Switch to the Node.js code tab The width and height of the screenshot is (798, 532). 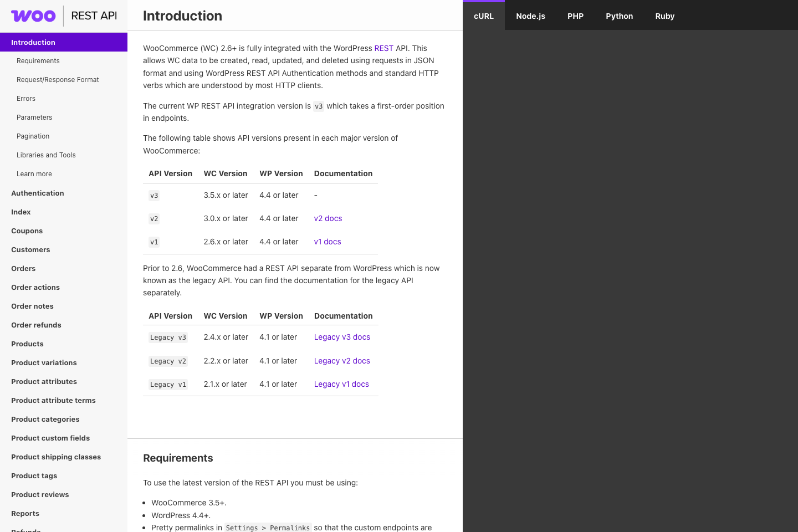pos(530,16)
